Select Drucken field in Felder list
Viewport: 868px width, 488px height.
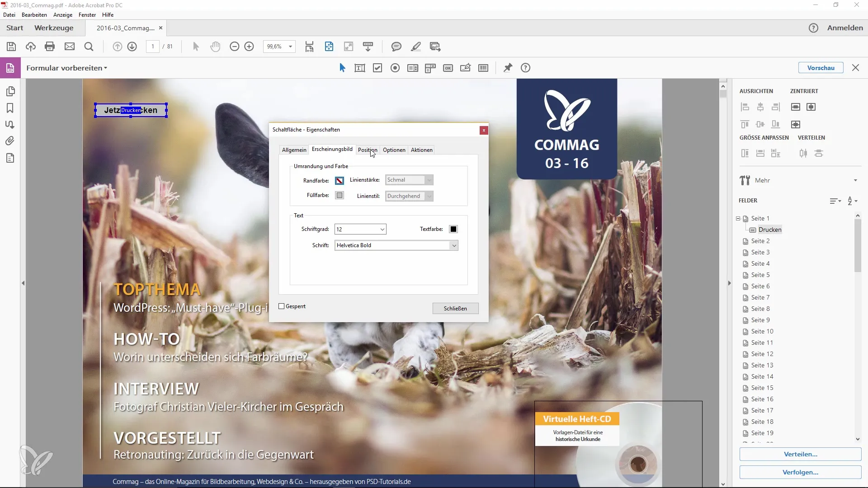point(770,230)
